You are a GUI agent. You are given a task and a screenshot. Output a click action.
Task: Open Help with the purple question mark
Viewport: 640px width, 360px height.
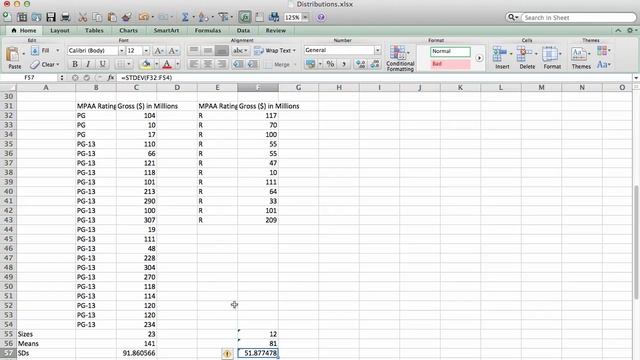click(x=321, y=17)
